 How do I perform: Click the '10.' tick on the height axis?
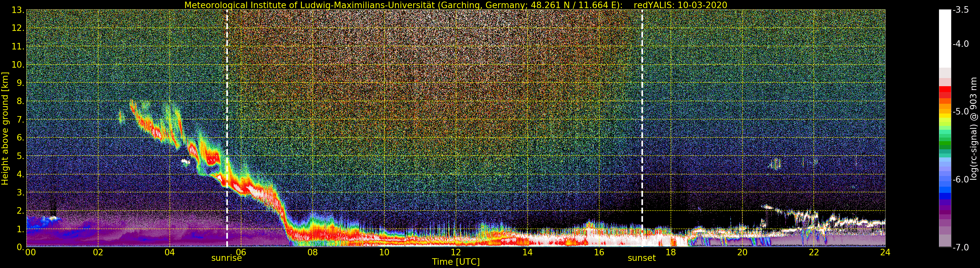[x=18, y=65]
